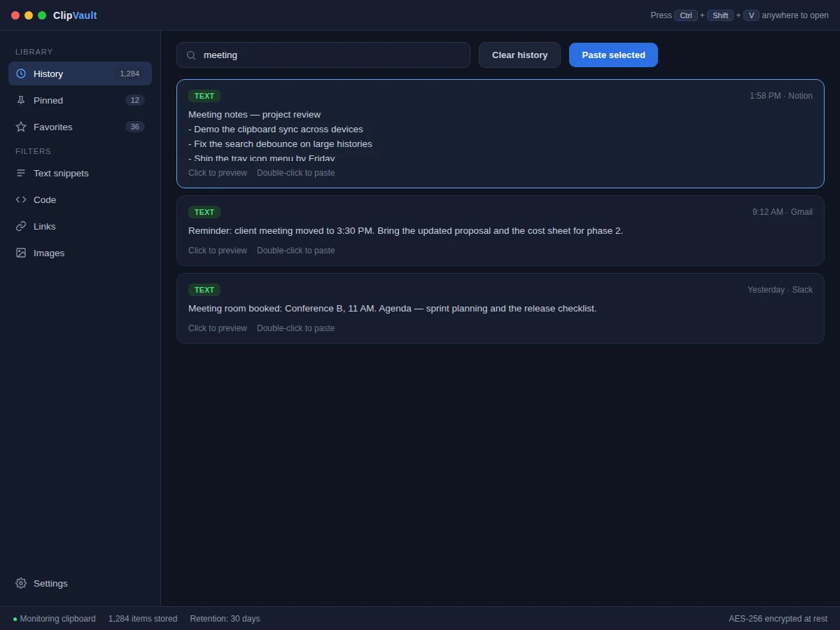Click the Images picture icon
The image size is (840, 630).
tap(21, 253)
